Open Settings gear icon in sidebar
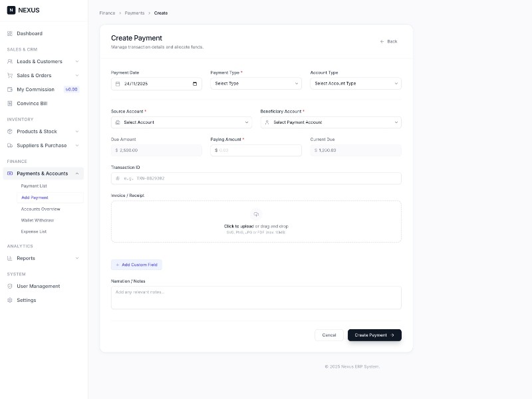Image resolution: width=532 pixels, height=399 pixels. (x=10, y=300)
